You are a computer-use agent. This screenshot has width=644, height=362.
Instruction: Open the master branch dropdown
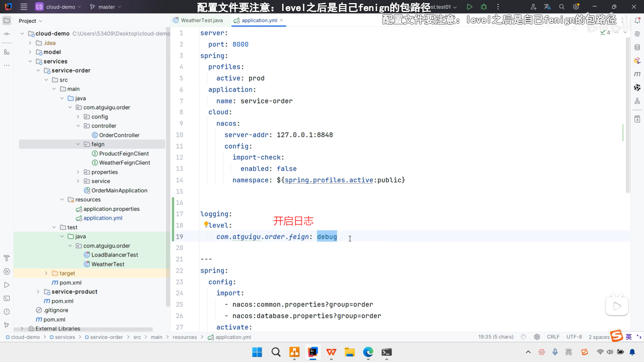tap(105, 7)
